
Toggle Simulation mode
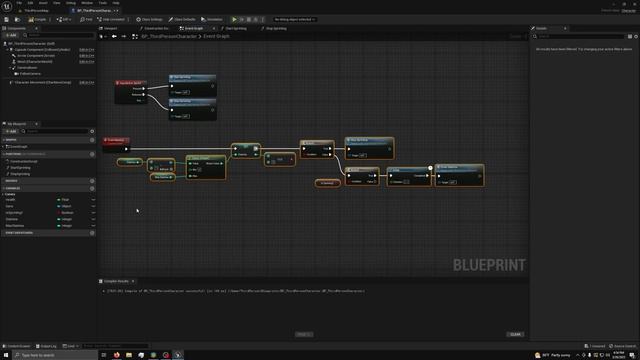(x=212, y=19)
